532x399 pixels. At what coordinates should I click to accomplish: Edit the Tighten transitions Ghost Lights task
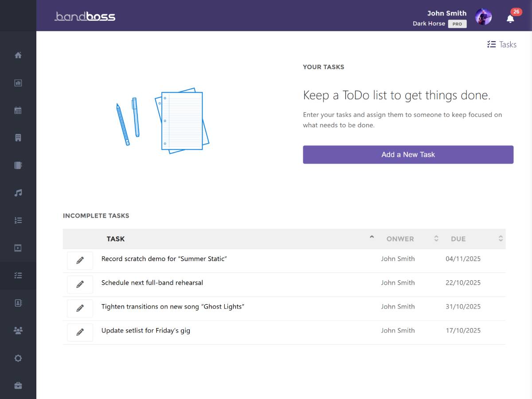coord(80,309)
